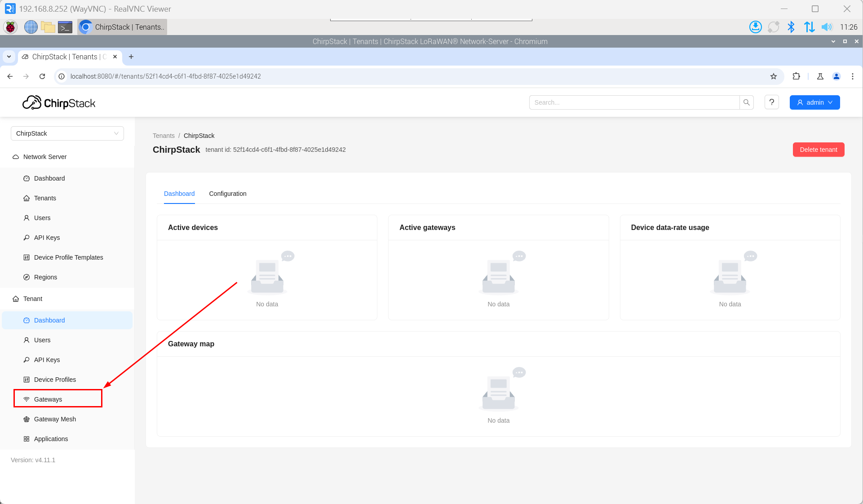Open the admin user dropdown

pyautogui.click(x=814, y=102)
